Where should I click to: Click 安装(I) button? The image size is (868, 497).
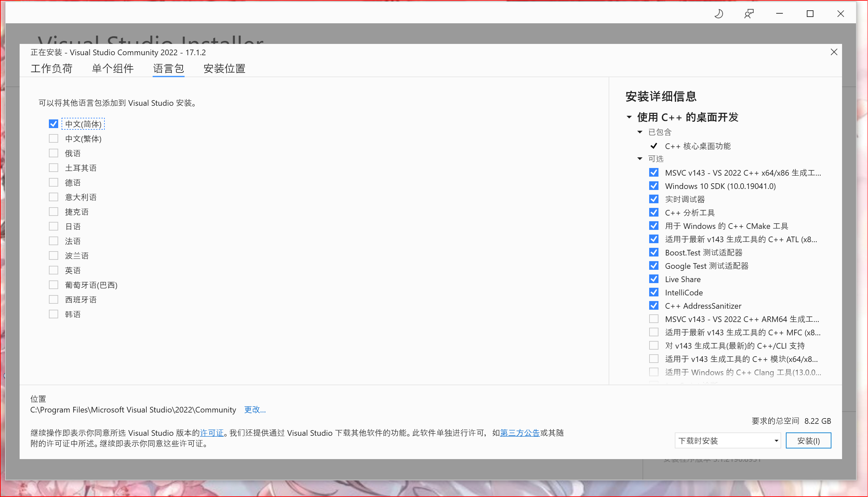click(x=808, y=440)
